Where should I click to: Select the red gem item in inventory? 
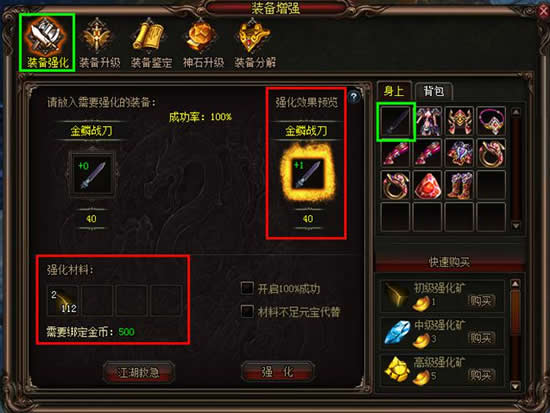tap(427, 185)
